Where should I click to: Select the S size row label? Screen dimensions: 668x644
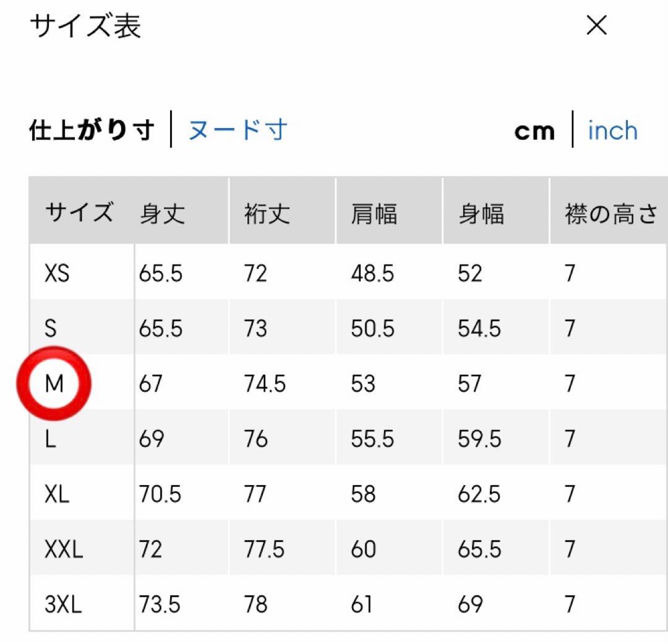pos(51,328)
